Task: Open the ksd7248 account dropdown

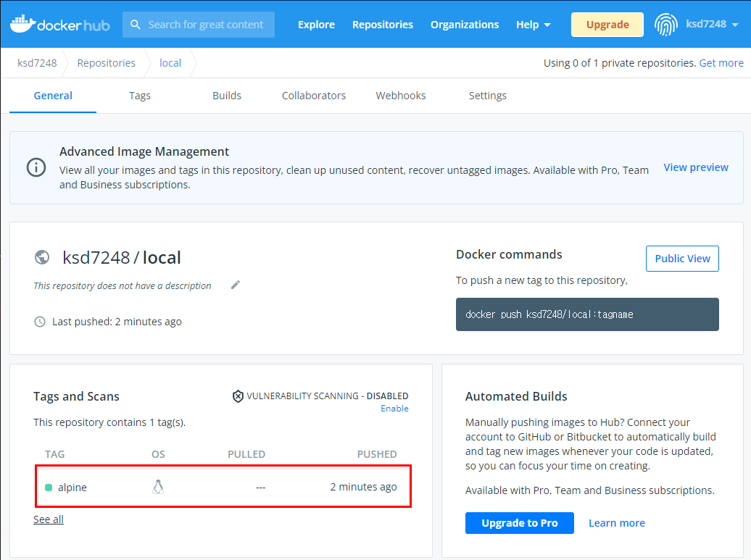Action: point(712,24)
